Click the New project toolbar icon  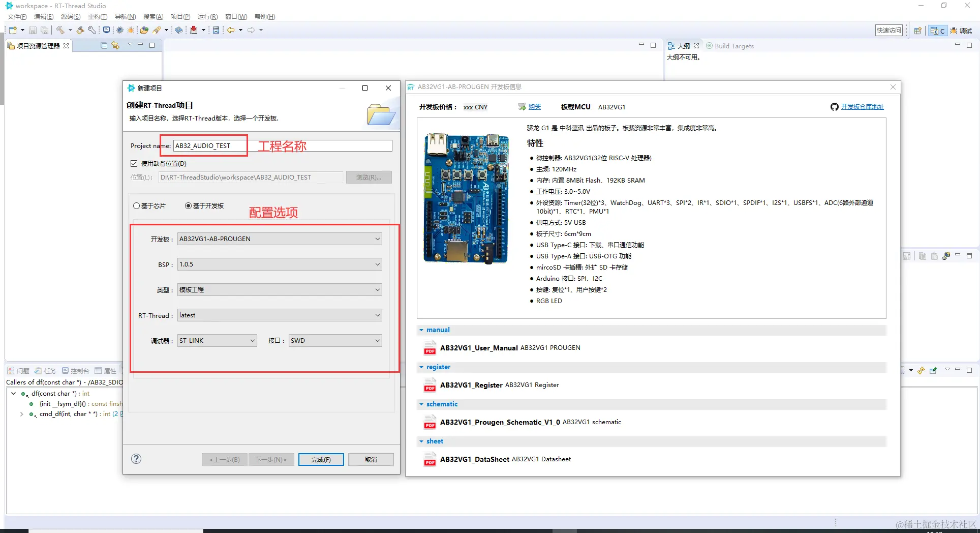pyautogui.click(x=13, y=30)
